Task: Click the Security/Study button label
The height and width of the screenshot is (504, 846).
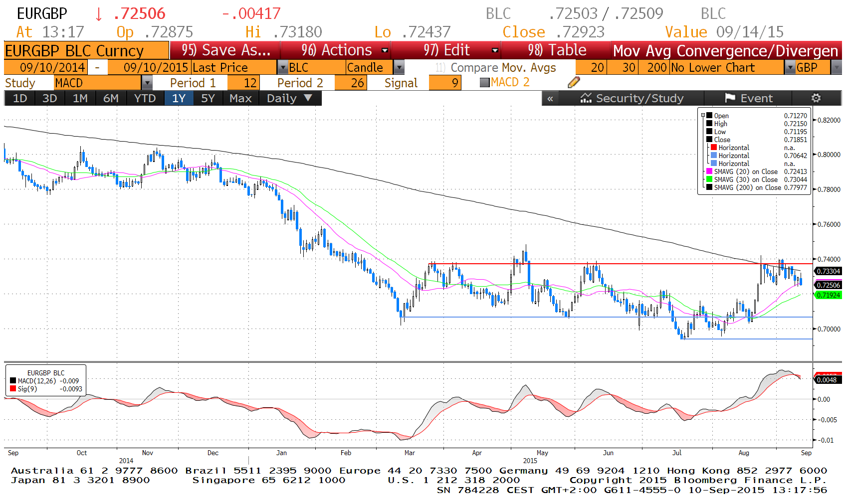Action: pyautogui.click(x=639, y=98)
